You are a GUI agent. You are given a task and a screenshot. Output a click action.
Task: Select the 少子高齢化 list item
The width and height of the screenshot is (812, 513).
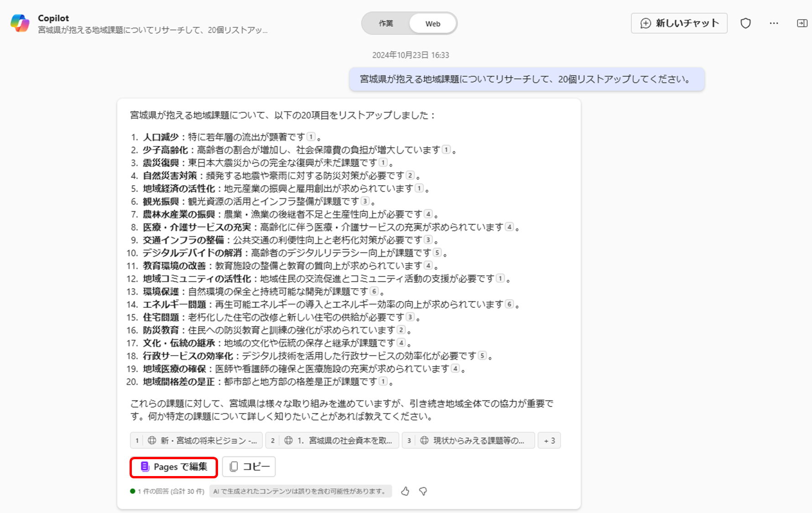(294, 150)
